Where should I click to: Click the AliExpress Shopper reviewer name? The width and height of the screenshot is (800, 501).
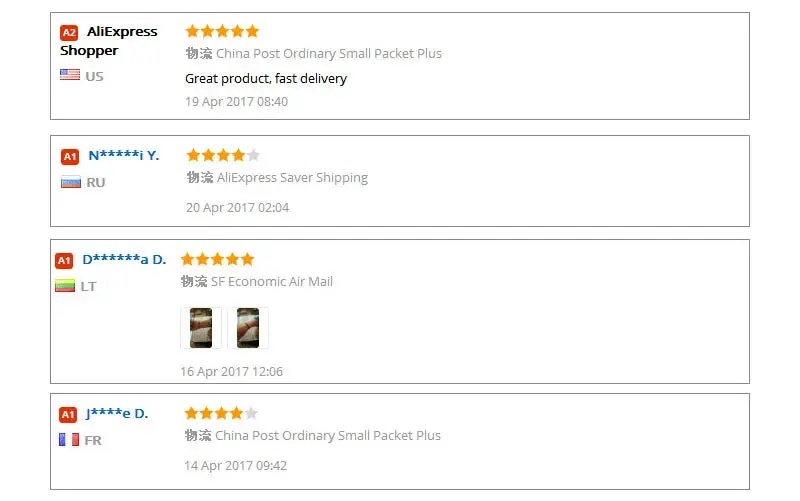pyautogui.click(x=108, y=41)
